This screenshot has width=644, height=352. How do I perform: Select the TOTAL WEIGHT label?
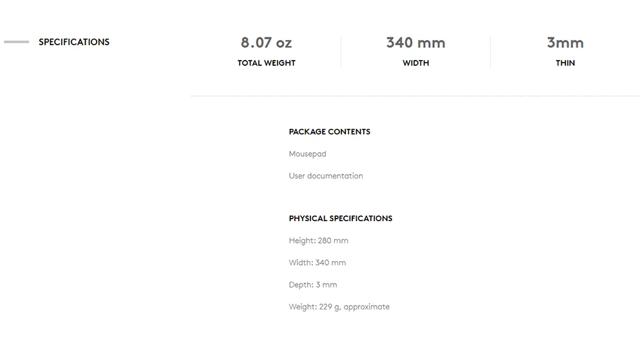click(x=266, y=63)
